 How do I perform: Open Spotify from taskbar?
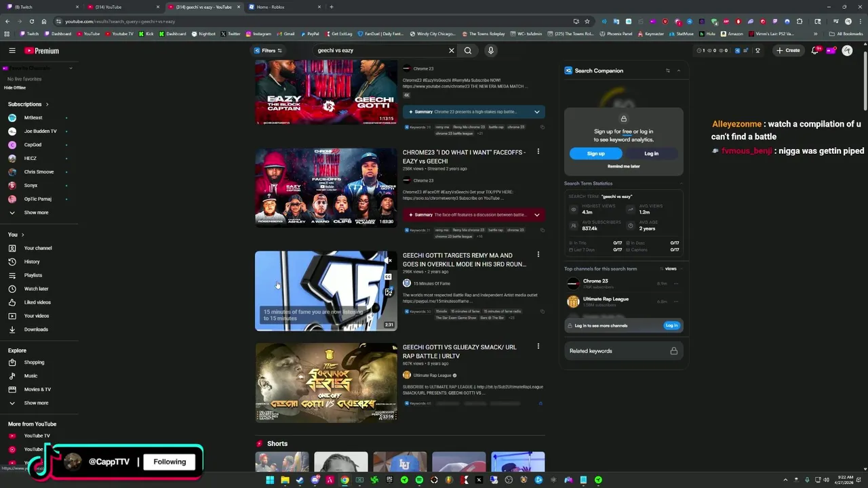419,480
